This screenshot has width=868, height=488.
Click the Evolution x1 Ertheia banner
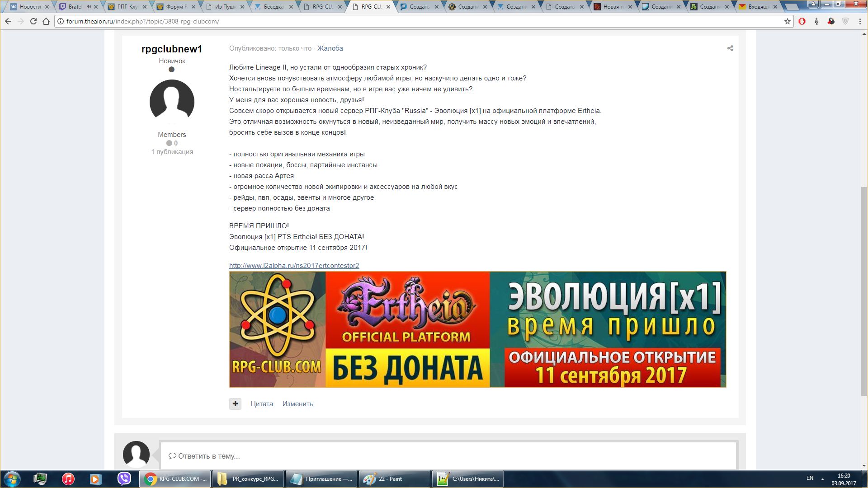[477, 329]
